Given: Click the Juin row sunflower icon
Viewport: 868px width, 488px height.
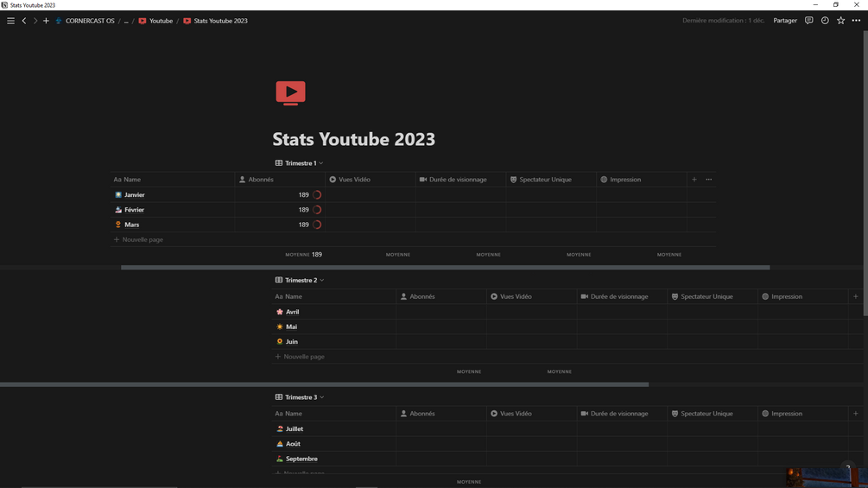Looking at the screenshot, I should tap(280, 342).
